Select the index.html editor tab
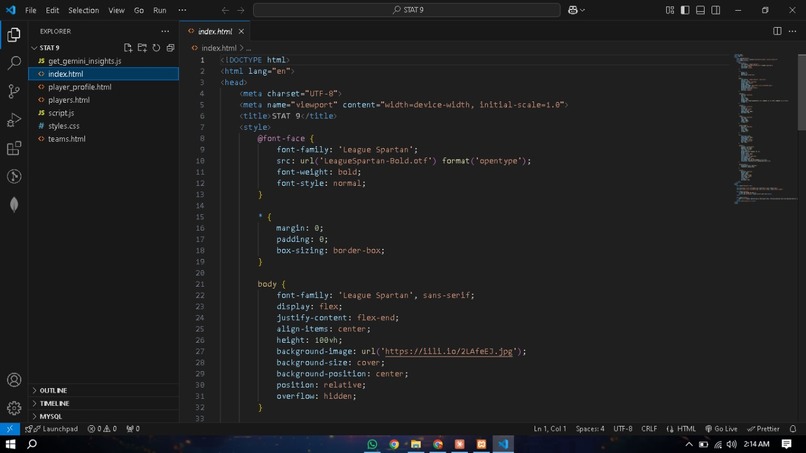The width and height of the screenshot is (806, 453). point(215,31)
